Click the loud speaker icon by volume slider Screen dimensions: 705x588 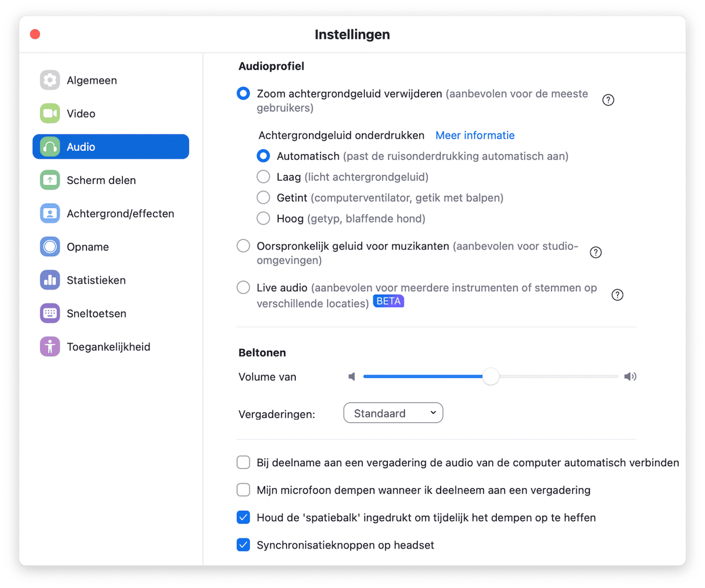click(630, 376)
